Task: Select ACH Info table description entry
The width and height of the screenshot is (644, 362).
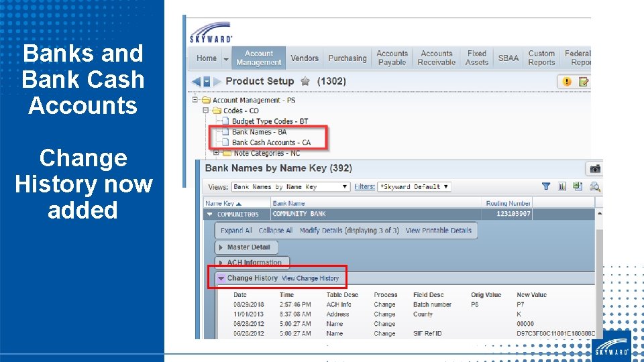Action: [338, 304]
